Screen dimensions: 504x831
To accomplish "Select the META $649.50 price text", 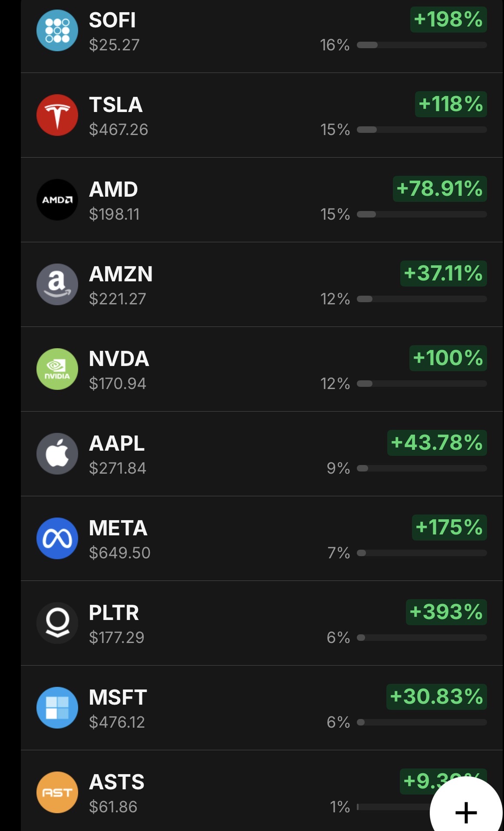I will click(x=120, y=553).
